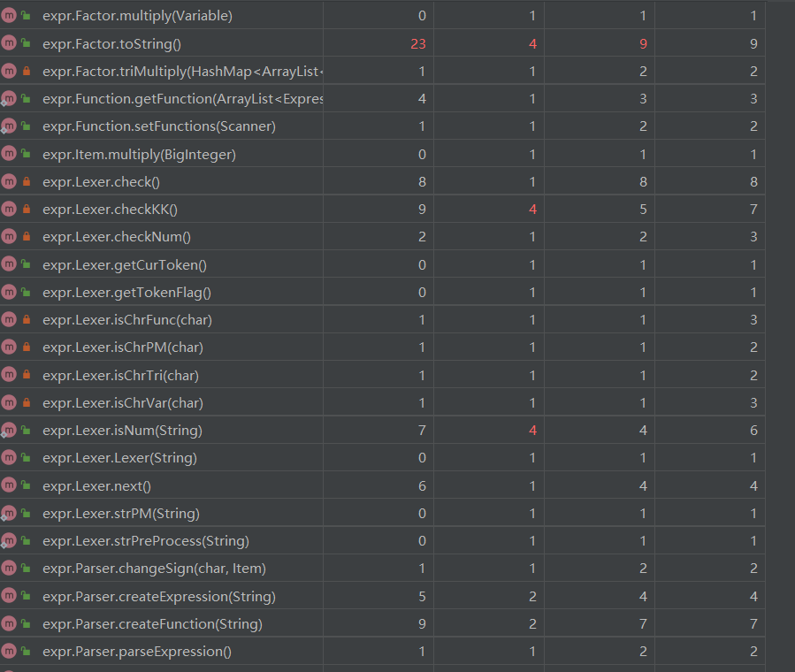This screenshot has height=672, width=795.
Task: Click method icon of expr.Lexer.next()
Action: tap(9, 485)
